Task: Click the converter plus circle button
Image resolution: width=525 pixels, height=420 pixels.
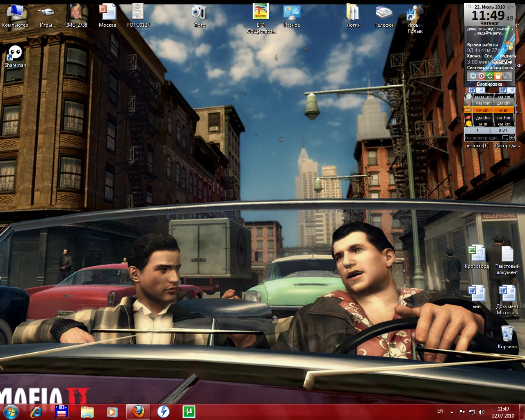Action: pyautogui.click(x=512, y=137)
